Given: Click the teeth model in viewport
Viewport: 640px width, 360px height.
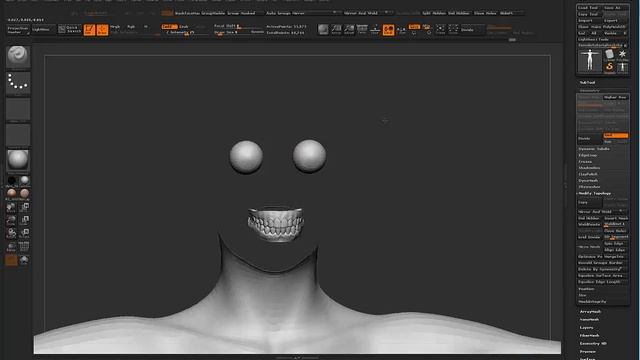Looking at the screenshot, I should [276, 224].
